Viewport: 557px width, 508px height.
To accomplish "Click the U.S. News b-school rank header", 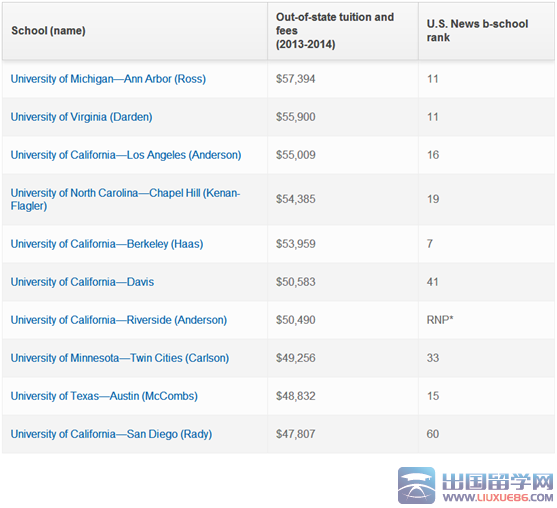I will point(477,31).
